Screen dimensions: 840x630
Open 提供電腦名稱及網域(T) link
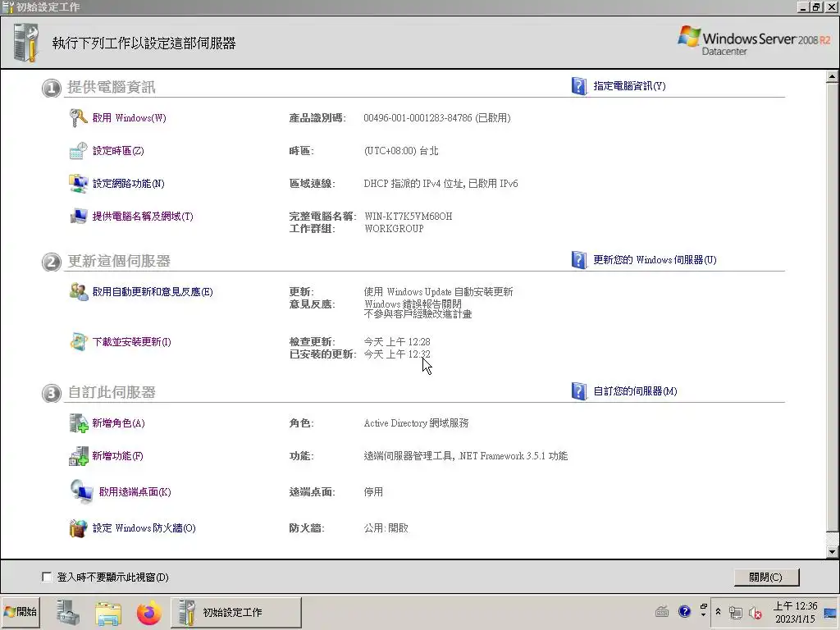point(143,217)
